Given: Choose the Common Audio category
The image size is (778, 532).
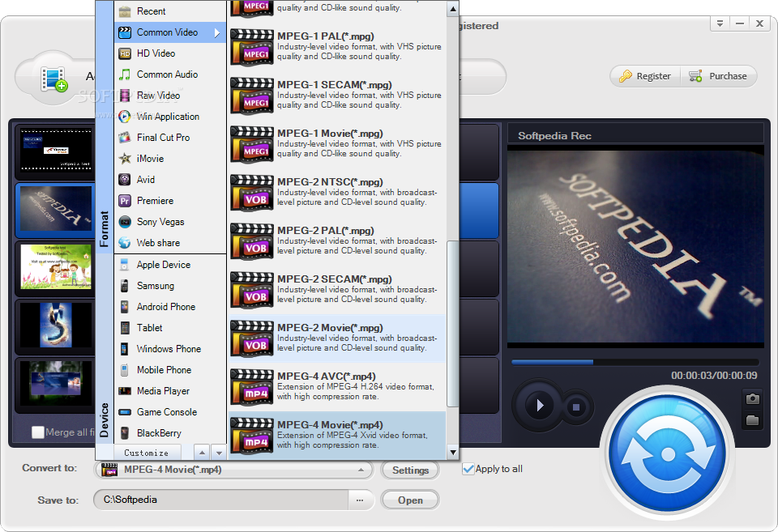Looking at the screenshot, I should [170, 74].
